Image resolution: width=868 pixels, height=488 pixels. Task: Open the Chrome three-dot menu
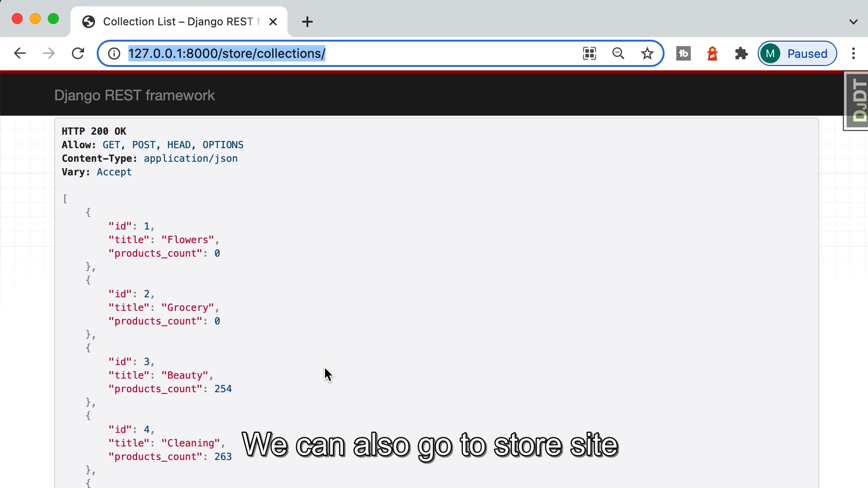[x=854, y=53]
